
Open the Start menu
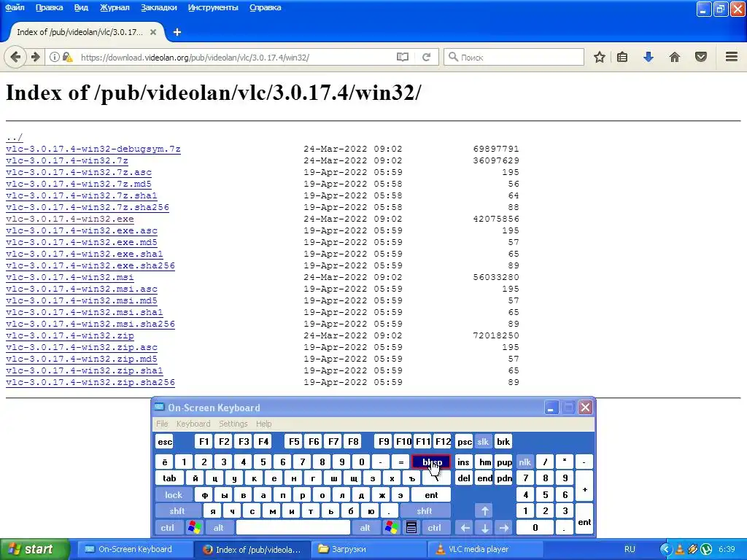point(34,549)
